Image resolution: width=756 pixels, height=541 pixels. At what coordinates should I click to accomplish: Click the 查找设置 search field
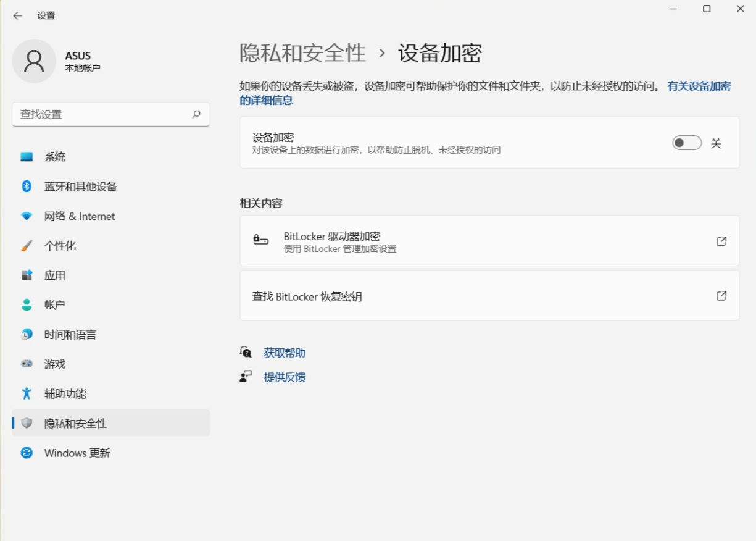pos(102,114)
